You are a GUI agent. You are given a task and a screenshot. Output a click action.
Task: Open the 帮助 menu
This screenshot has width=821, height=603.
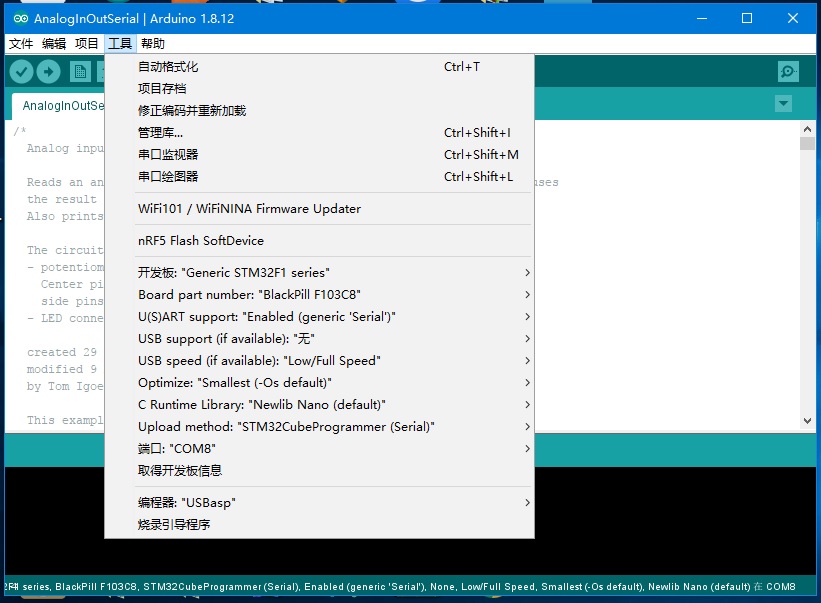click(153, 43)
